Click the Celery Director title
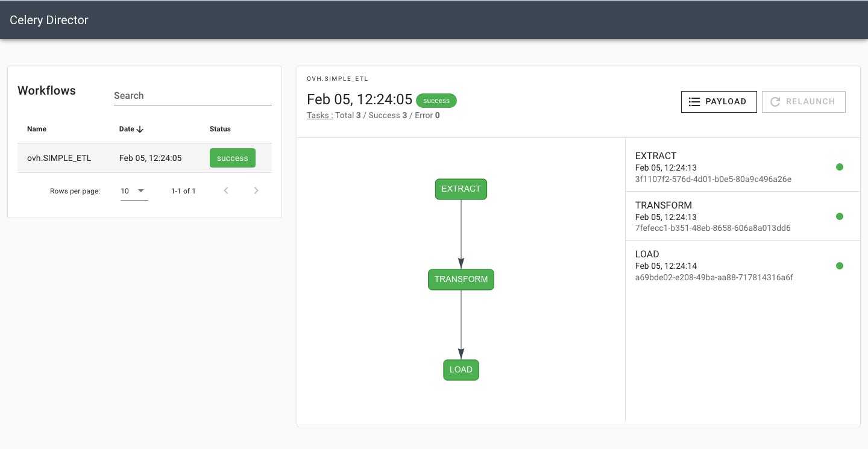 tap(48, 20)
